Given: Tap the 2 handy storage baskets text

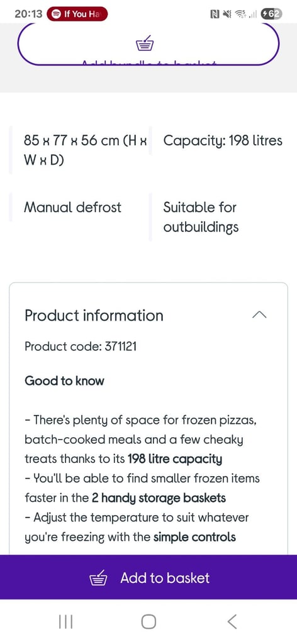Looking at the screenshot, I should click(x=159, y=499).
